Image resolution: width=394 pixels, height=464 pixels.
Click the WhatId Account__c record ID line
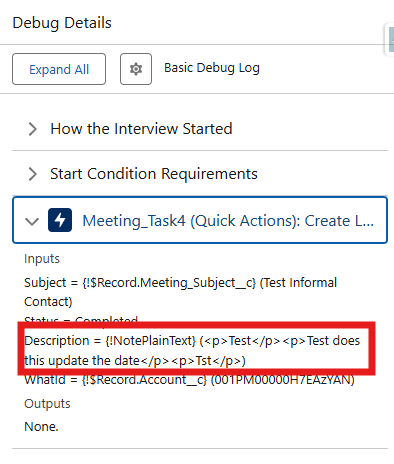189,380
